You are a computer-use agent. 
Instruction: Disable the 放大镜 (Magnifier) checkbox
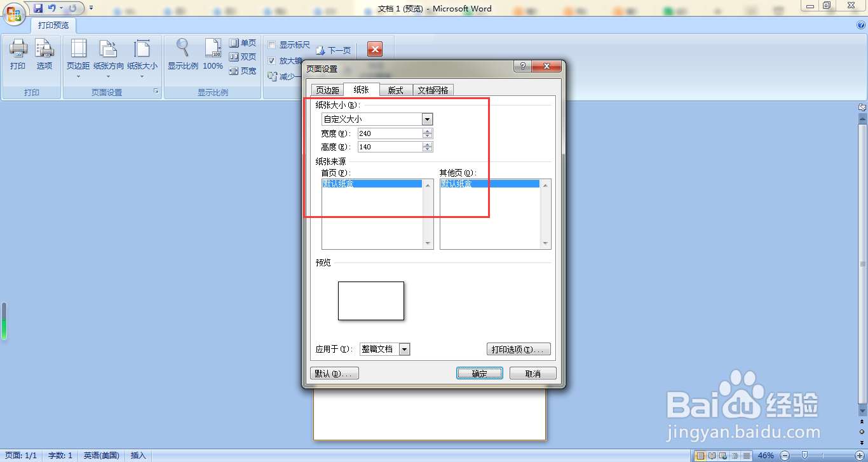[x=272, y=61]
